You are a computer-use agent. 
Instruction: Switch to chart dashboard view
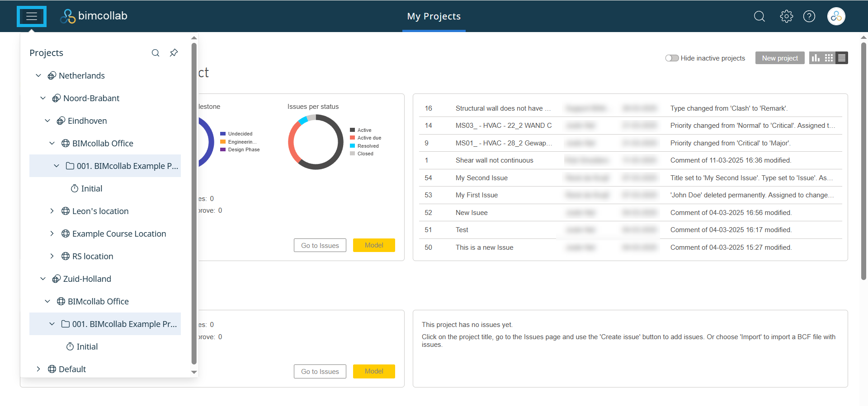tap(816, 58)
